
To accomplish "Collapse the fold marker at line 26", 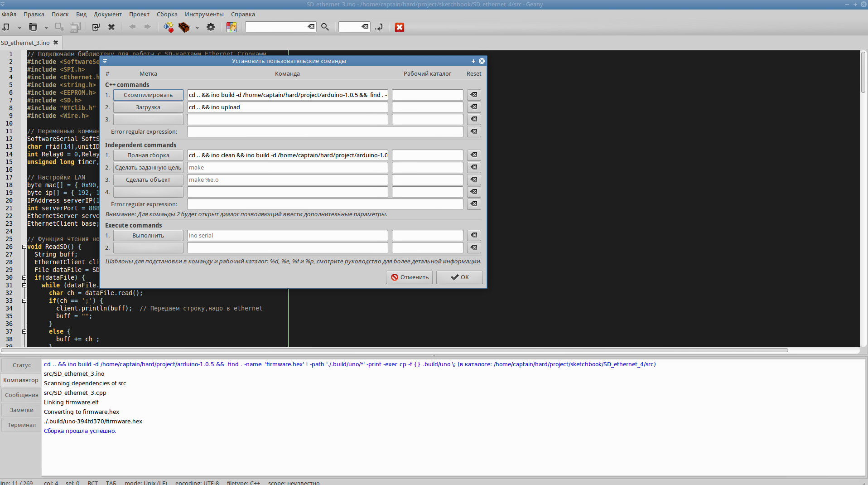I will pos(24,247).
